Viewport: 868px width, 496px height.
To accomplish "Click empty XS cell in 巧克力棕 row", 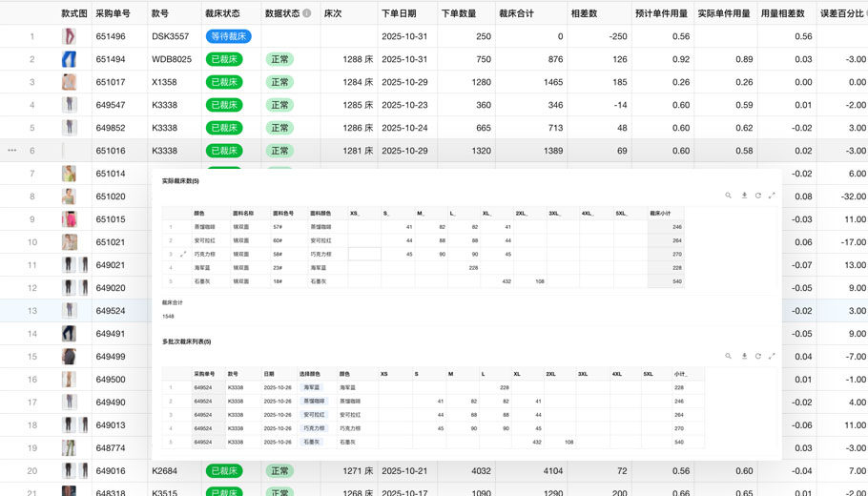I will click(x=364, y=255).
